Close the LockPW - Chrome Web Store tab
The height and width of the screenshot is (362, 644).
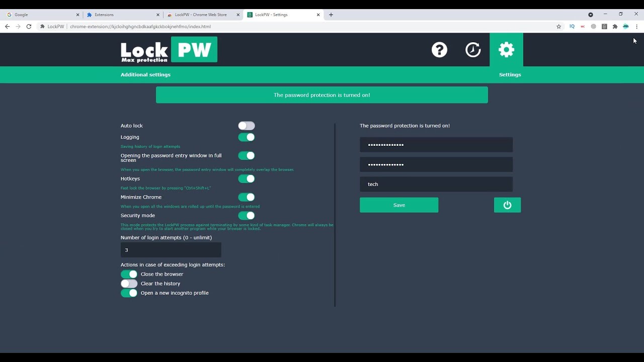coord(238,15)
